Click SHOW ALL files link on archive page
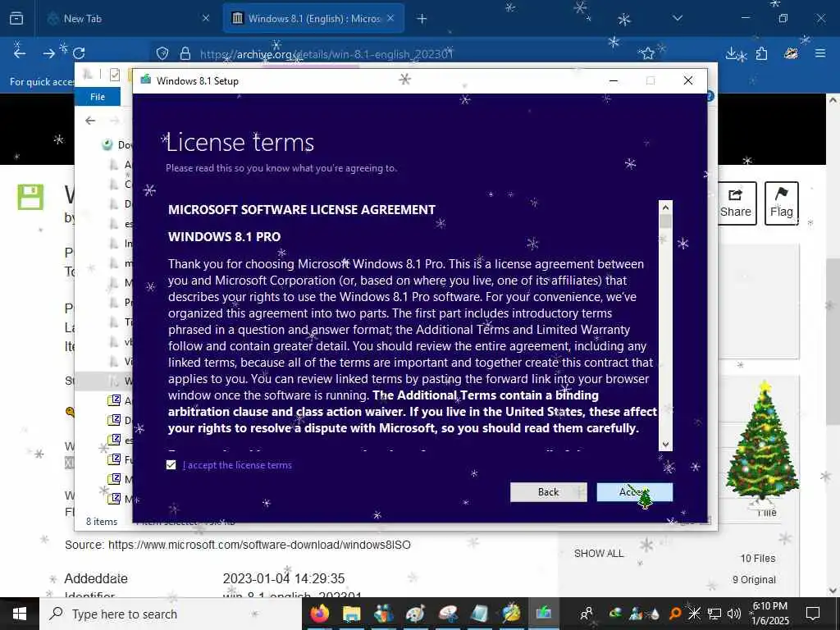The image size is (840, 630). pos(599,554)
